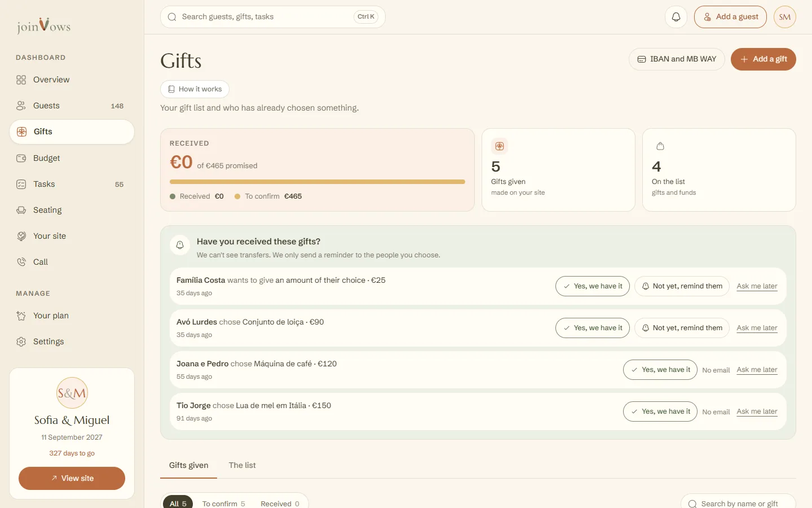Open the Budget section
This screenshot has height=508, width=812.
tap(72, 158)
